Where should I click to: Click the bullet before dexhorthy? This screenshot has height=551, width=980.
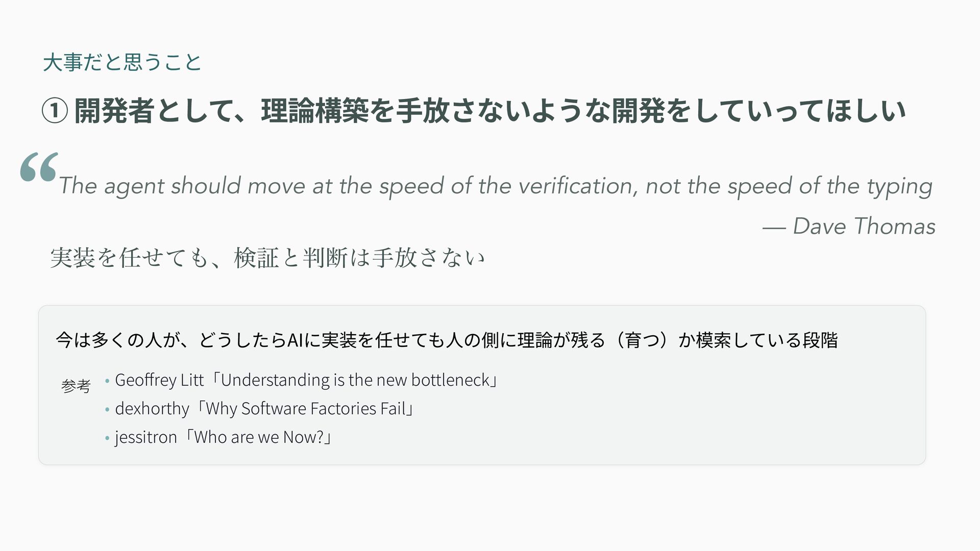(x=107, y=410)
